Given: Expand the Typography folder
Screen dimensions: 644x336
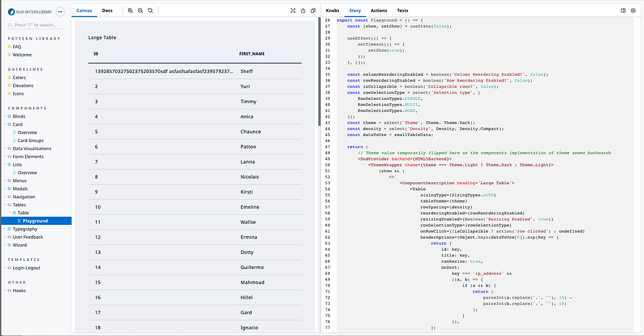Looking at the screenshot, I should point(25,229).
